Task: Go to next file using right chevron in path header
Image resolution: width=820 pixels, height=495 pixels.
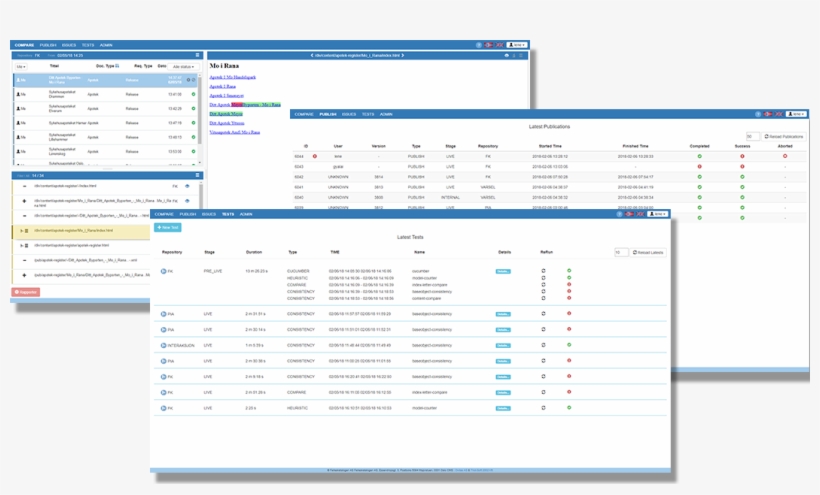Action: (x=403, y=55)
